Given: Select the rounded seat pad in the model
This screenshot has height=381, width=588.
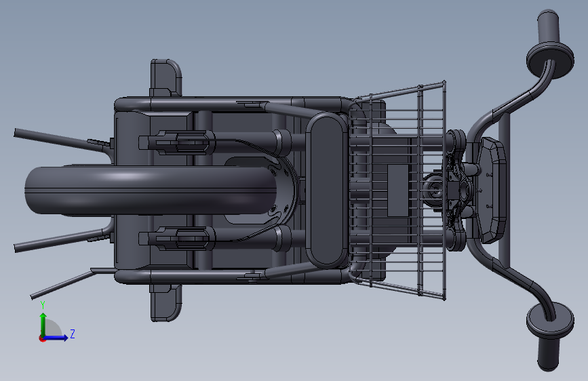Looking at the screenshot, I should [x=327, y=190].
